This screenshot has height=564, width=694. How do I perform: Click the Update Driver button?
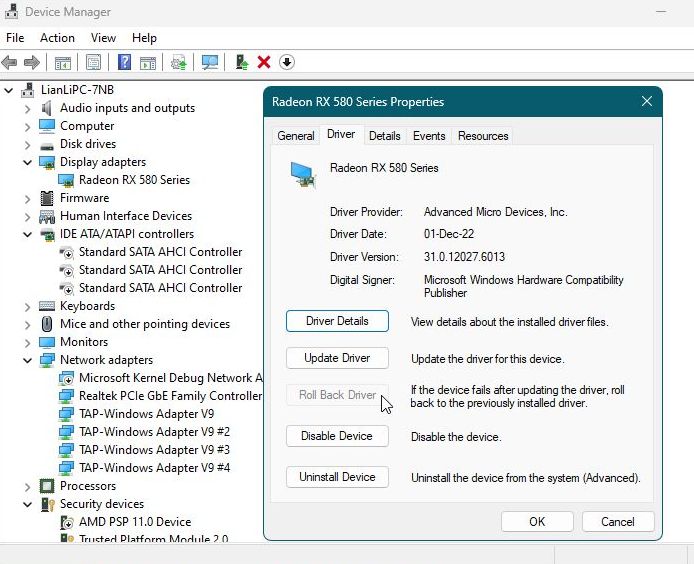[x=337, y=358]
